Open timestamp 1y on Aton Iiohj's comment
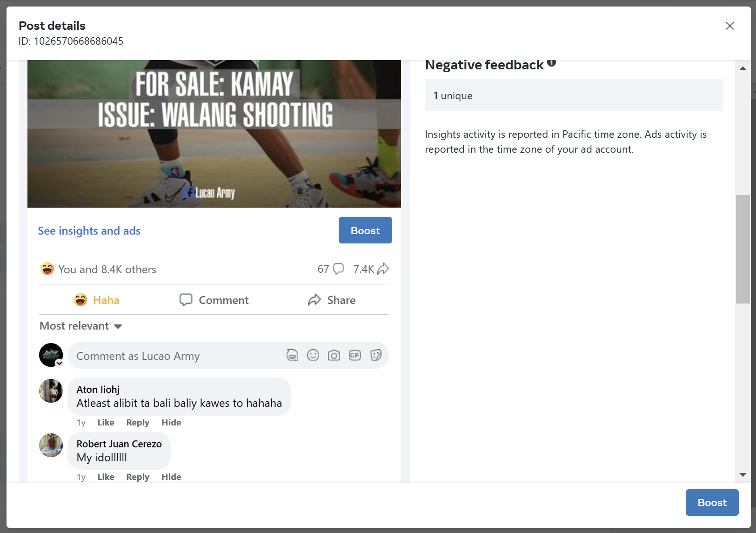756x533 pixels. pos(81,423)
